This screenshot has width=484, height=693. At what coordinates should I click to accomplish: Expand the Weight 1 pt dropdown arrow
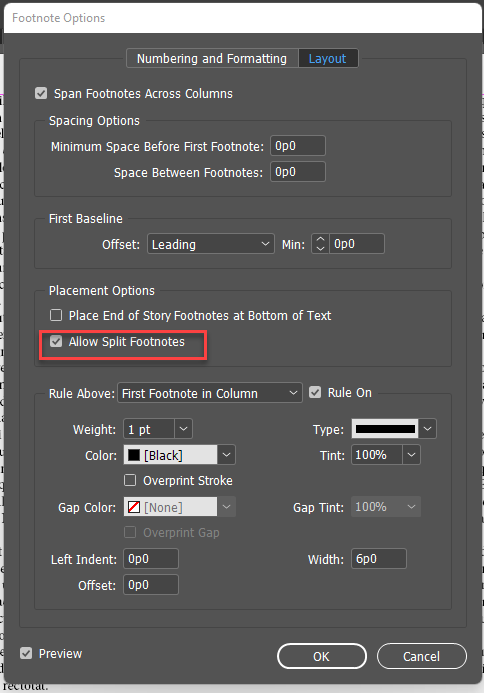click(x=183, y=429)
